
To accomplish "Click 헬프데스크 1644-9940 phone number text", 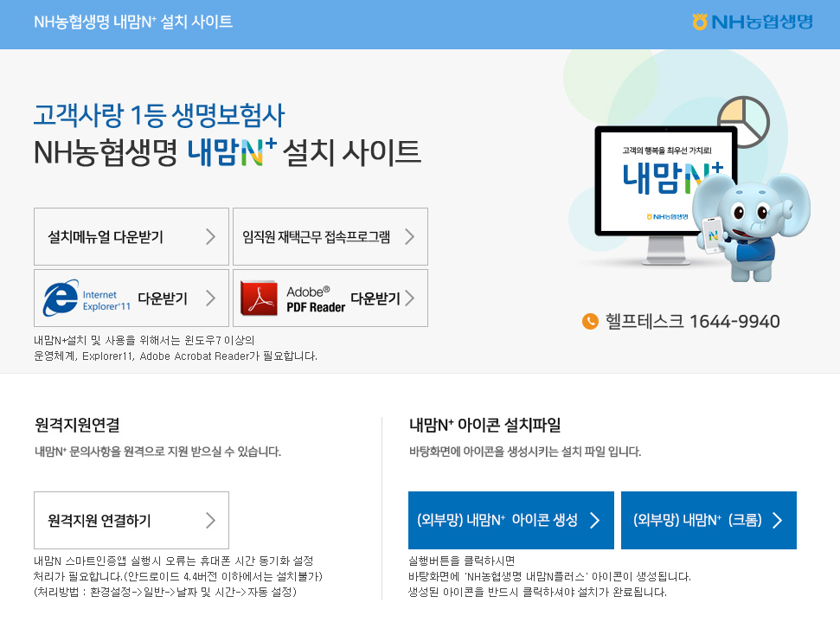I will click(x=692, y=322).
